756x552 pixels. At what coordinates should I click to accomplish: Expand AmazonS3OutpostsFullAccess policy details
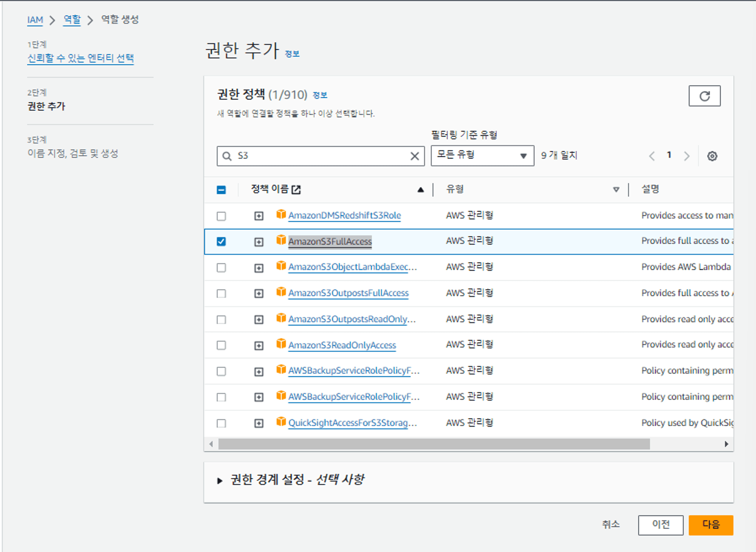tap(259, 293)
